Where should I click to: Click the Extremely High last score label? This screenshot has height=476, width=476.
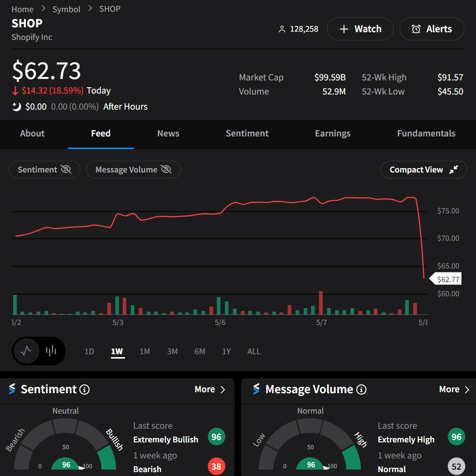tap(406, 439)
